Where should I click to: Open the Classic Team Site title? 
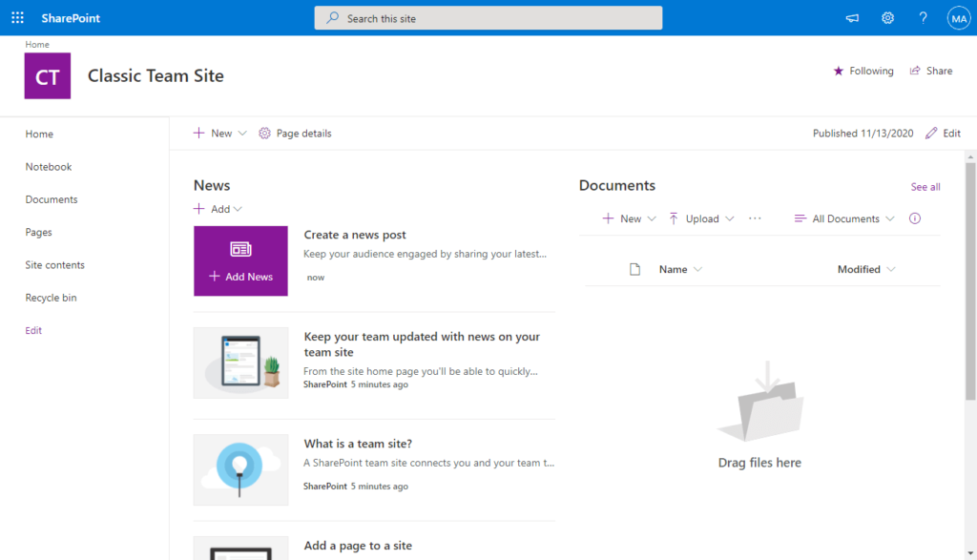point(156,75)
